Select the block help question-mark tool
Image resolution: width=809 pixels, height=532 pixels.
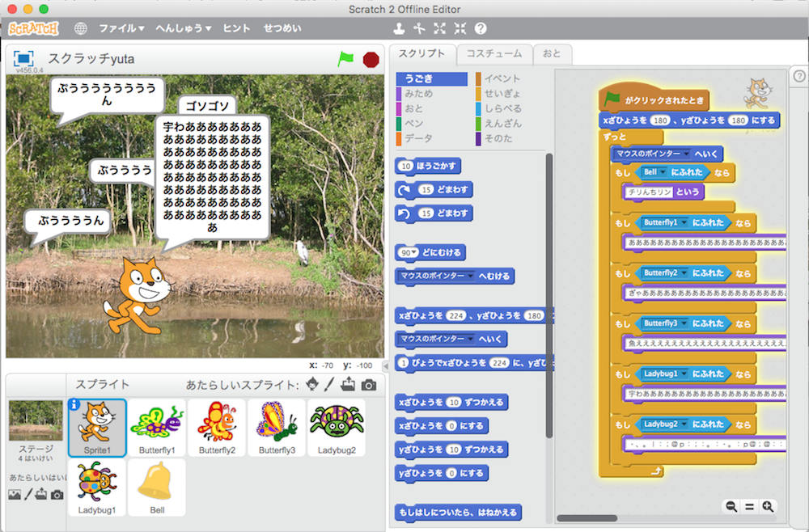point(481,28)
